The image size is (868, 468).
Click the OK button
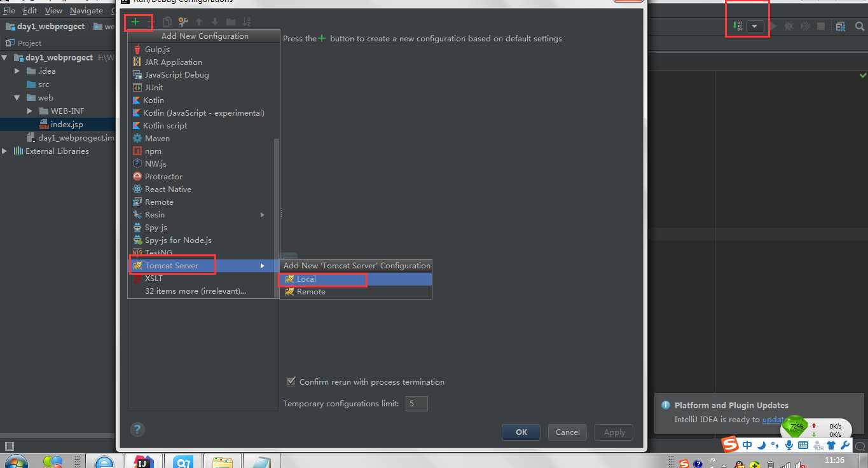[x=521, y=432]
